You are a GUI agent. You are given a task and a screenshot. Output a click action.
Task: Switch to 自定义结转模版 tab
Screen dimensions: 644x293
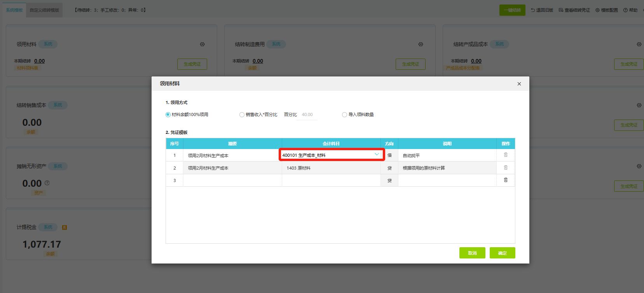[44, 10]
